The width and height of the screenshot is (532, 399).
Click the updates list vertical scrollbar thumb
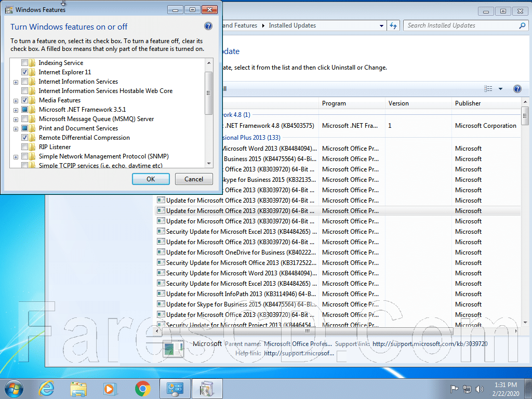[x=525, y=116]
